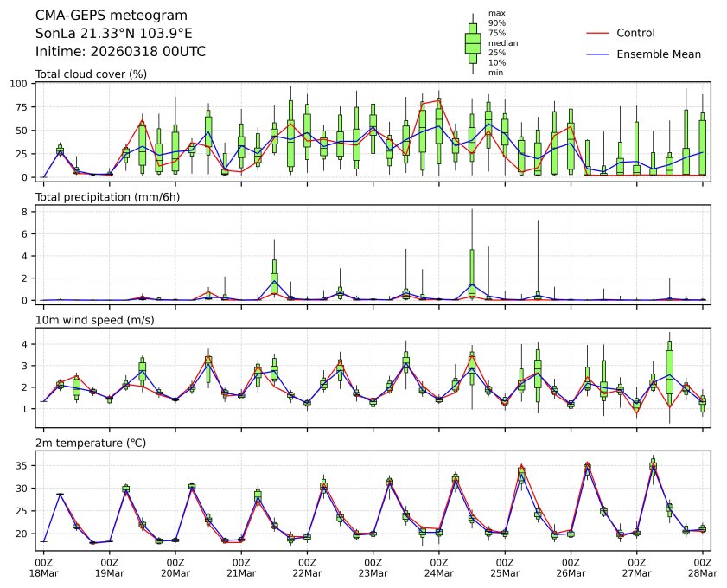Click the Initime 20260318 00UTC text
This screenshot has height=588, width=727.
(120, 51)
